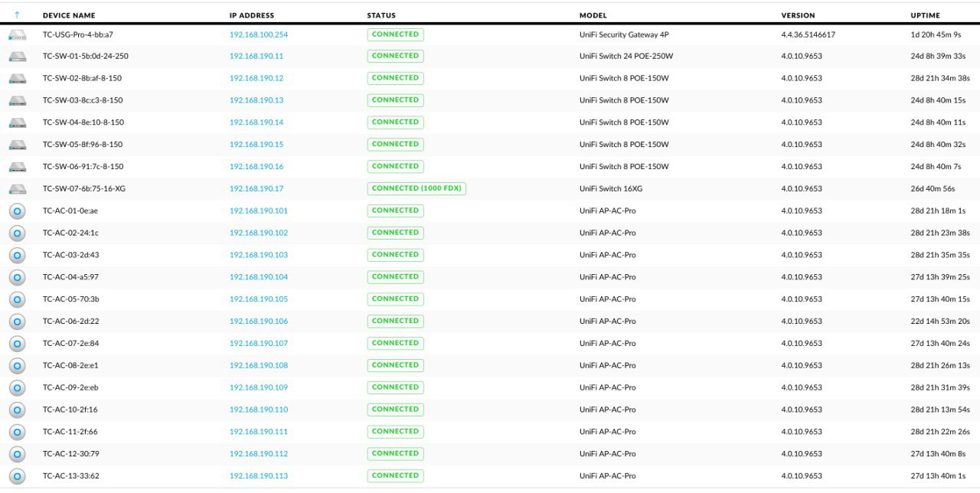Click access point icon for TC-AC-08-2e:e1
This screenshot has height=493, width=980.
(17, 366)
